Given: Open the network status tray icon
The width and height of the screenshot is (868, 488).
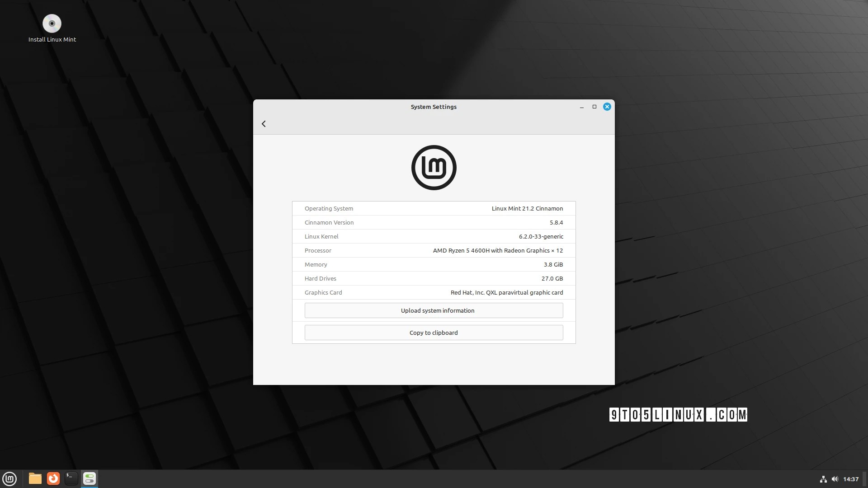Looking at the screenshot, I should pos(822,479).
